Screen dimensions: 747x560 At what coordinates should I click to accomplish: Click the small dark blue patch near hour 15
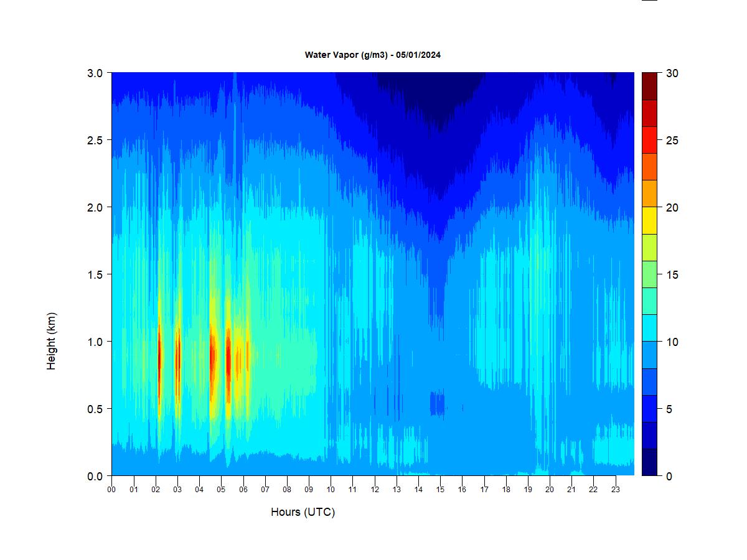point(438,403)
